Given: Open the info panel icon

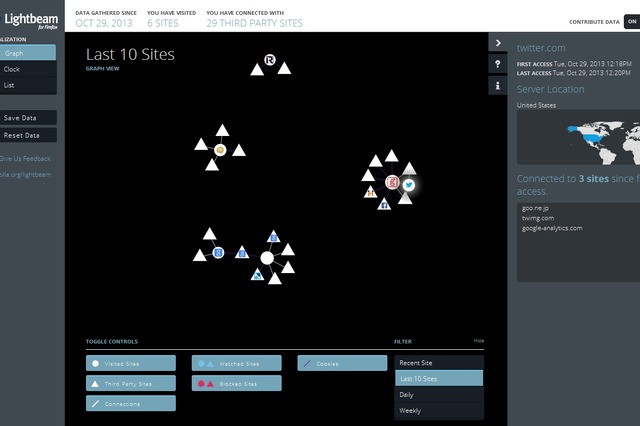Looking at the screenshot, I should [498, 86].
